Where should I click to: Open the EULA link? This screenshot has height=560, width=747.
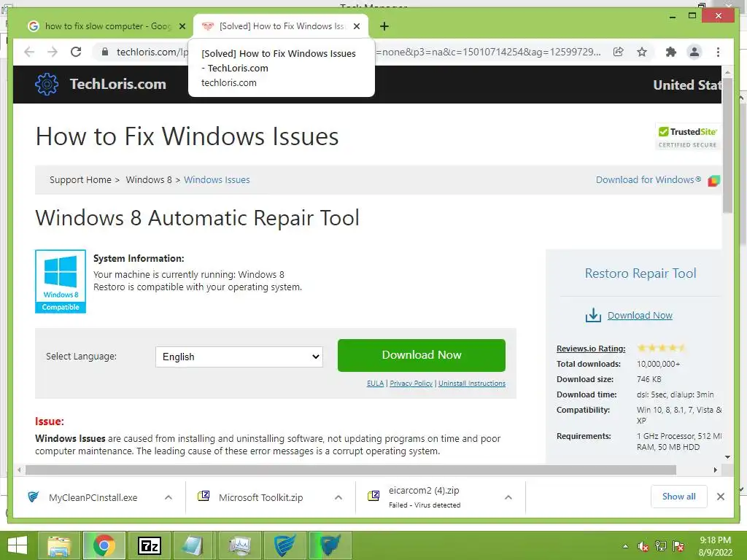click(375, 384)
